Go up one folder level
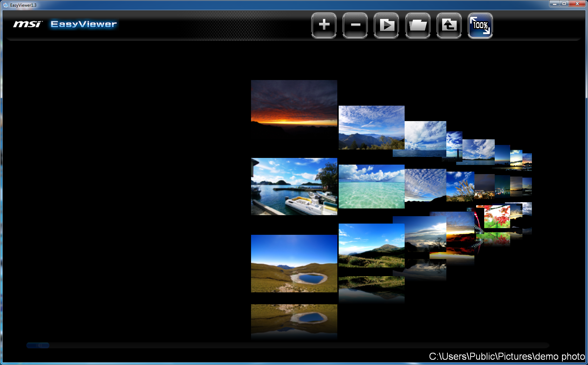 [449, 25]
